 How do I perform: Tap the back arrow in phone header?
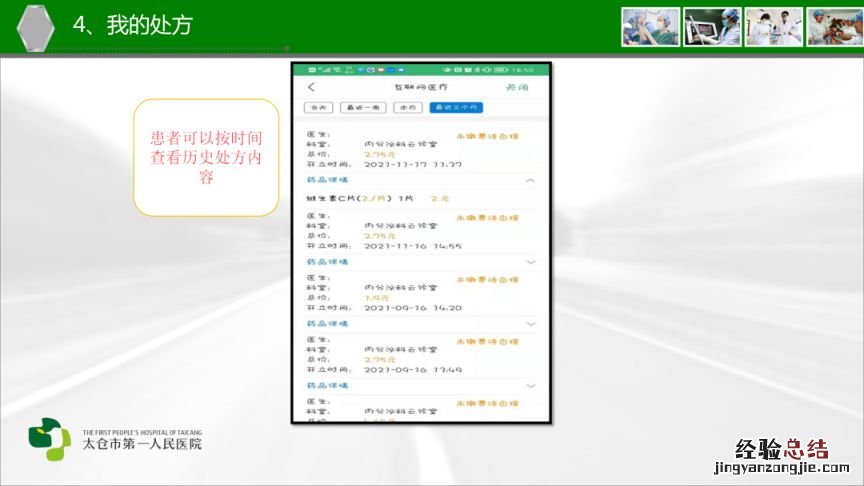[311, 88]
